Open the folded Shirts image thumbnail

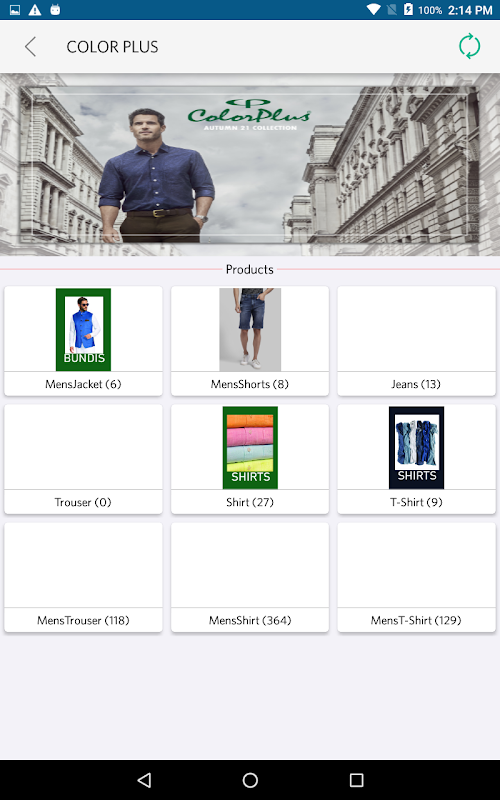(250, 447)
